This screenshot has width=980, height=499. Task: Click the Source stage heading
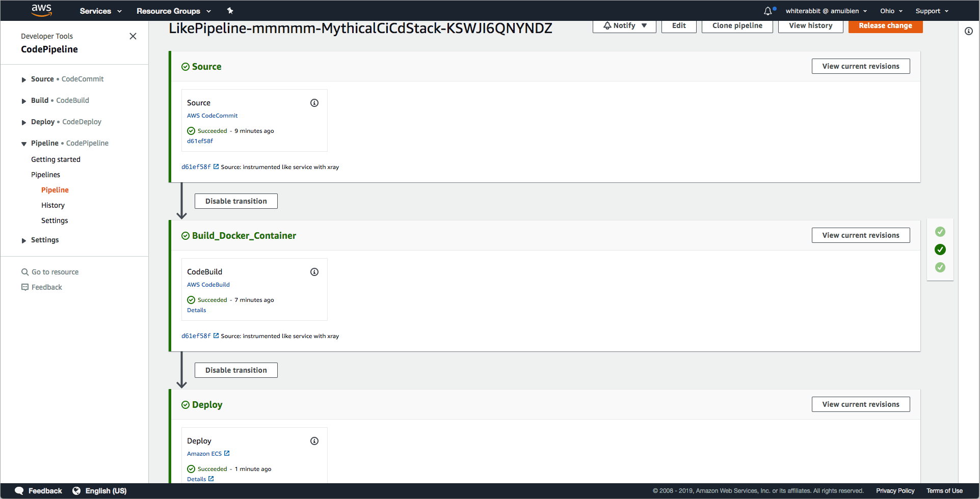206,67
